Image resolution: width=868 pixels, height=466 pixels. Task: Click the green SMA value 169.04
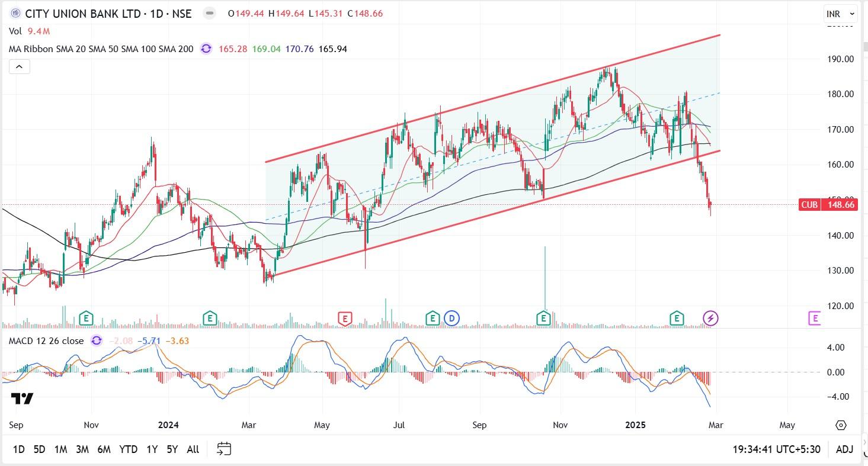(x=266, y=49)
